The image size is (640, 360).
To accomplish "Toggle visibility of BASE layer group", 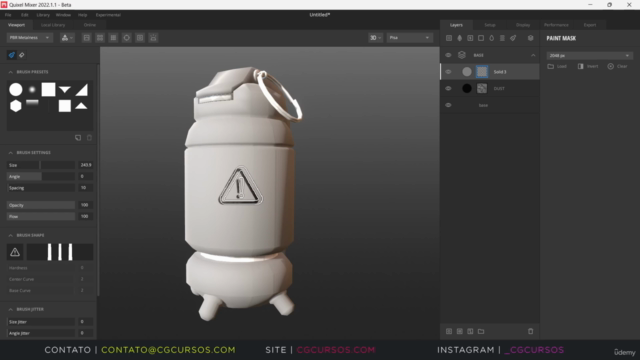I will click(448, 55).
